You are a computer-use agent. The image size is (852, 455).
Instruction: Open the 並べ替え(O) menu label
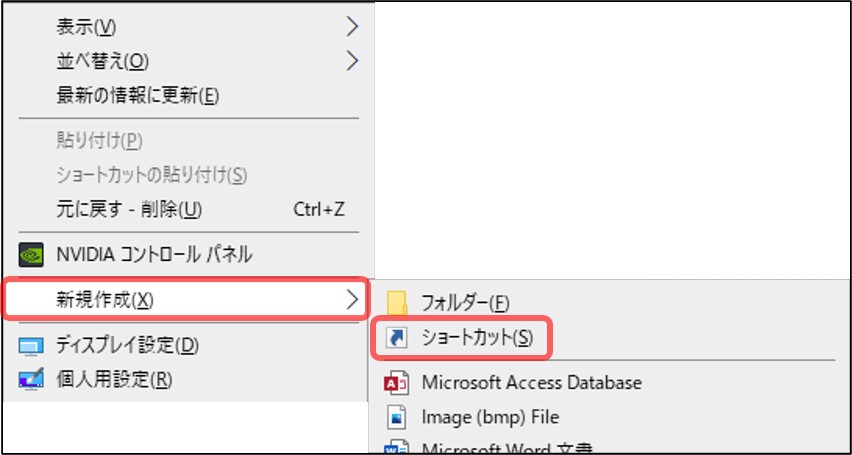(x=103, y=61)
